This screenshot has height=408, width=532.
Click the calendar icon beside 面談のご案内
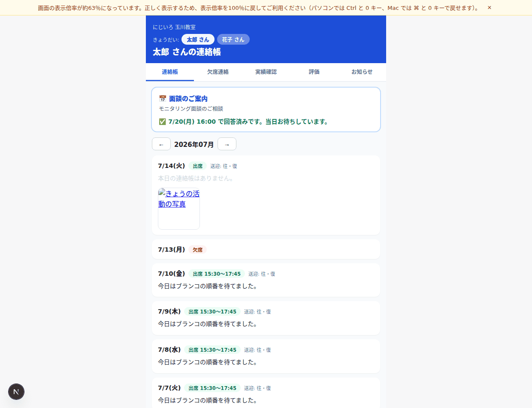(163, 99)
